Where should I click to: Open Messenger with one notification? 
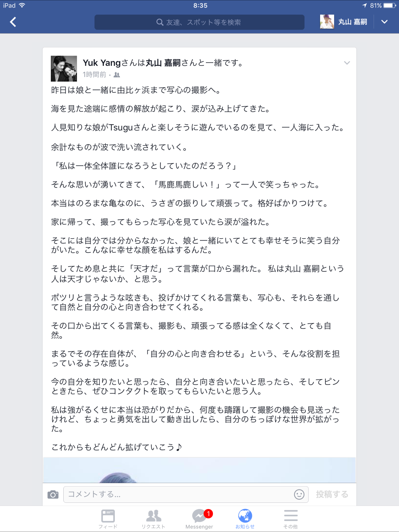point(199,519)
